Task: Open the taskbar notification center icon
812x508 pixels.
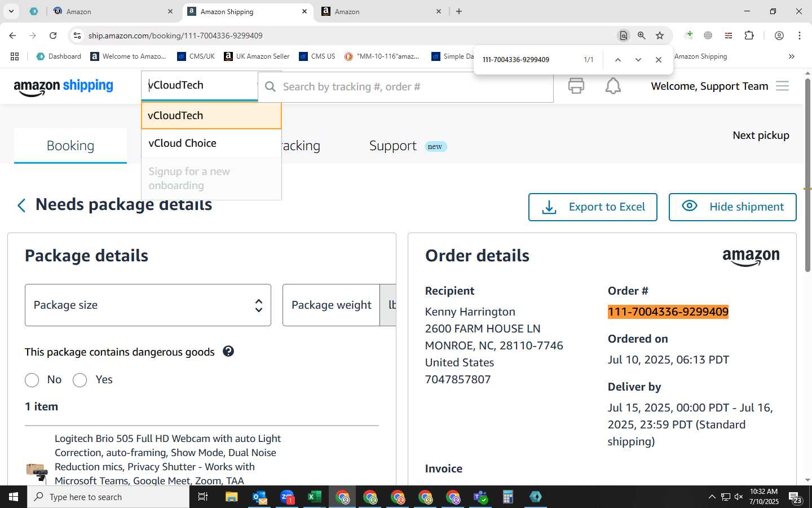Action: pos(796,497)
